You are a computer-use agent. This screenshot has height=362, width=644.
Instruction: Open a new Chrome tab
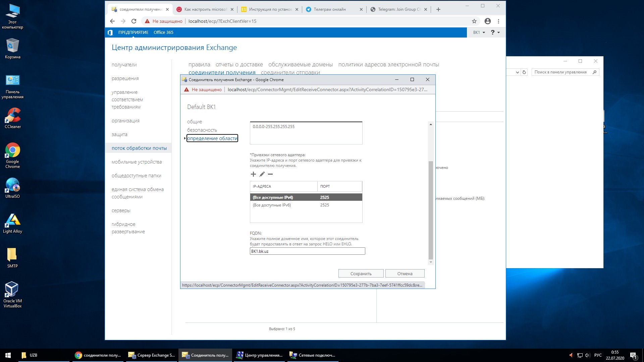(x=438, y=9)
